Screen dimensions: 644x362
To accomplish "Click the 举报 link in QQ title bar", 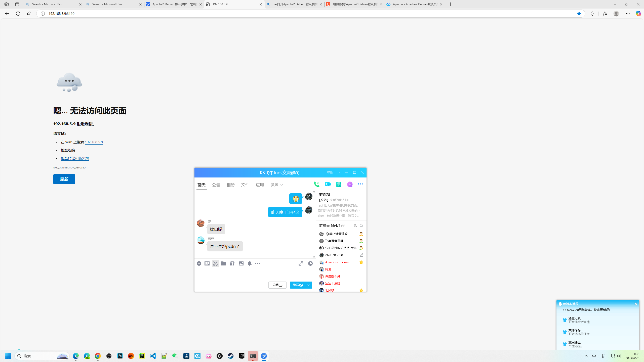I will click(x=330, y=172).
